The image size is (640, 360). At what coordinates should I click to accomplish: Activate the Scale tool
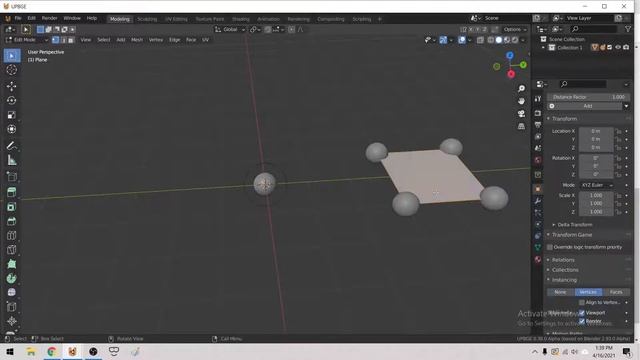(12, 115)
